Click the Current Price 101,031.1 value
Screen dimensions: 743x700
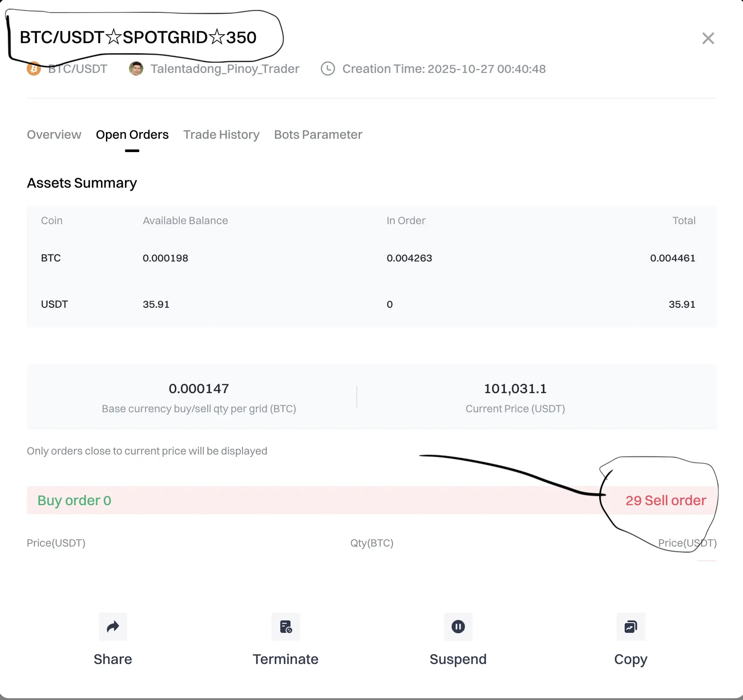click(x=515, y=389)
